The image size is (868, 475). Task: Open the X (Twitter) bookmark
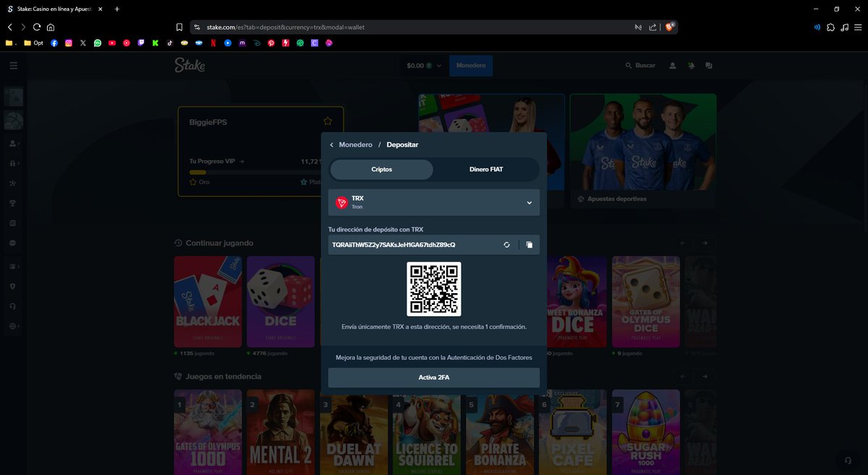(x=83, y=43)
